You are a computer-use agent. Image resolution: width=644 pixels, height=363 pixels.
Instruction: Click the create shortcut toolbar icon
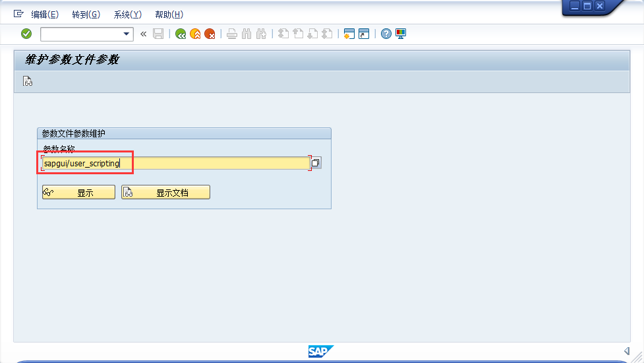(363, 34)
